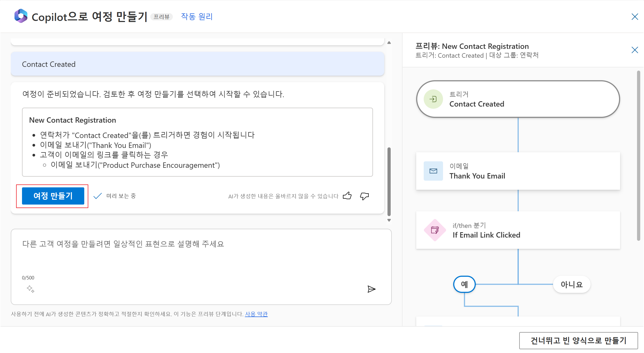Screen dimensions: 644x353
Task: Click the if/then branch diamond icon
Action: [435, 230]
